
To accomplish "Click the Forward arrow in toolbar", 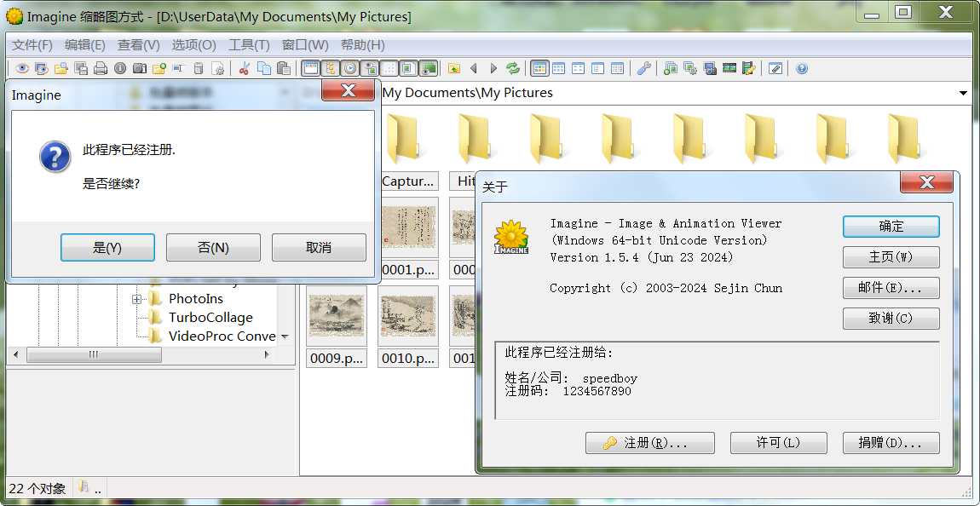I will pyautogui.click(x=493, y=68).
